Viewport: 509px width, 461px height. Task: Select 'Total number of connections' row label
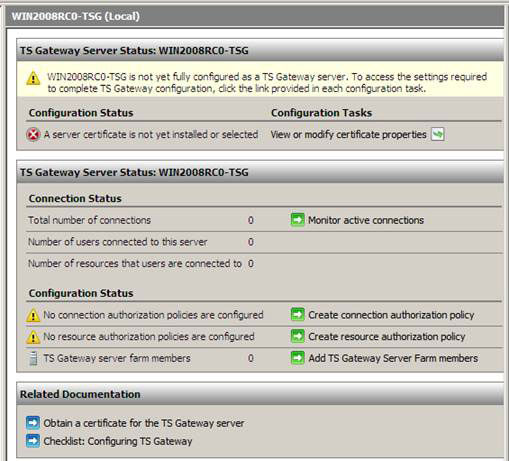pos(89,220)
